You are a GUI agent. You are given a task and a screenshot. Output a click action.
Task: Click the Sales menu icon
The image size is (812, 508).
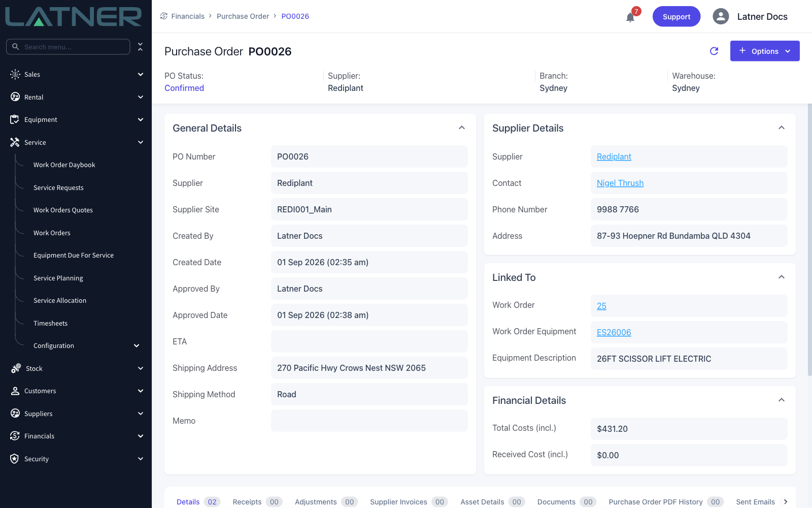click(x=15, y=74)
